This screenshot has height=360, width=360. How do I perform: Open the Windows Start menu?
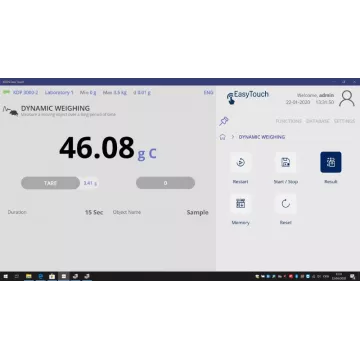[6, 276]
